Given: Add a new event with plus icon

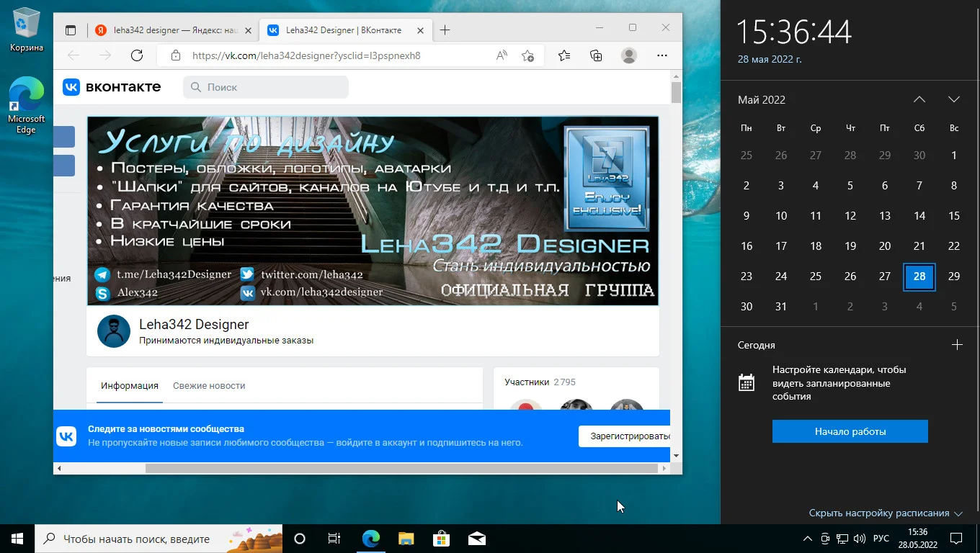Looking at the screenshot, I should click(957, 345).
